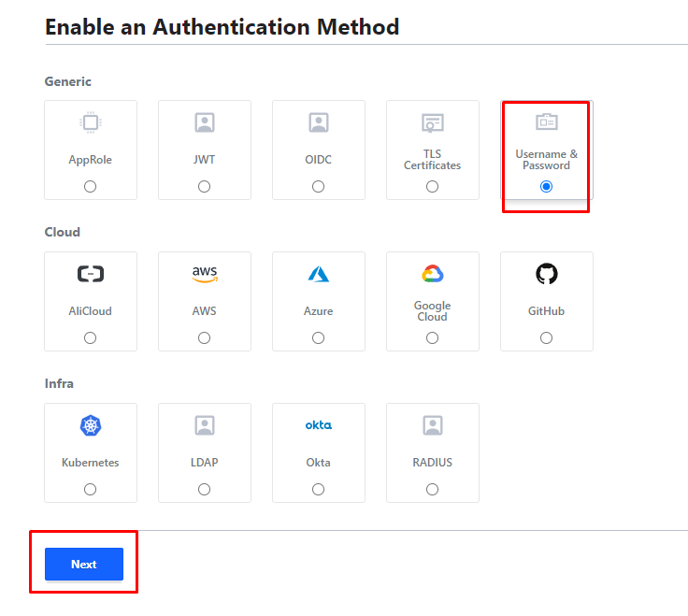This screenshot has width=688, height=616.
Task: Select the JWT radio button
Action: tap(205, 187)
